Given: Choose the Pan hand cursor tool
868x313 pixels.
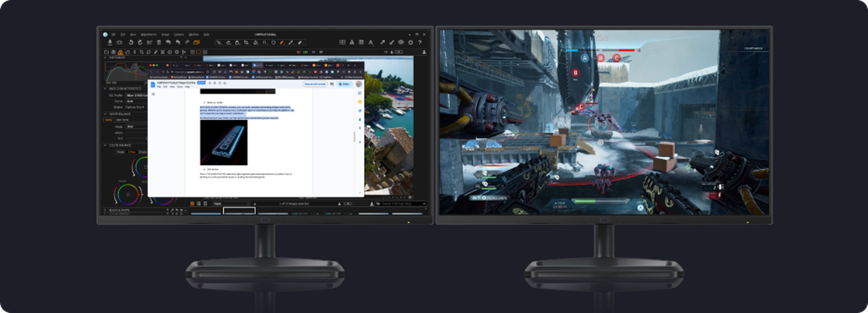Looking at the screenshot, I should click(x=228, y=42).
